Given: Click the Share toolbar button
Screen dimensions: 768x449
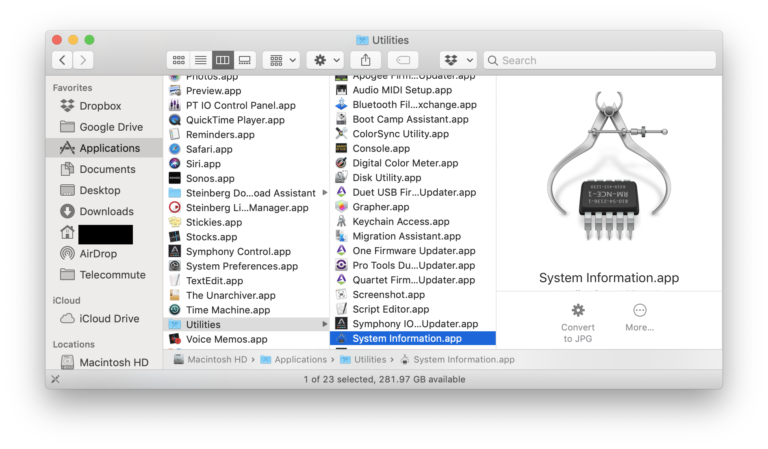Looking at the screenshot, I should pyautogui.click(x=365, y=60).
